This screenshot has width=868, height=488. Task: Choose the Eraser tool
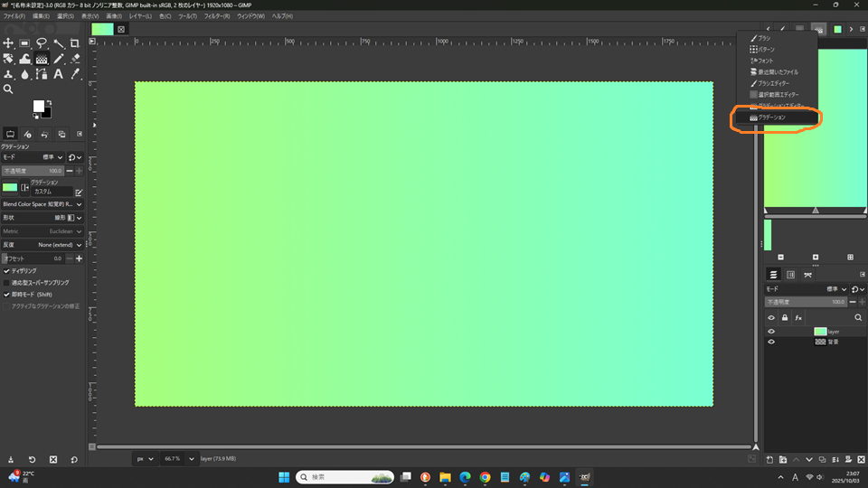pos(75,59)
